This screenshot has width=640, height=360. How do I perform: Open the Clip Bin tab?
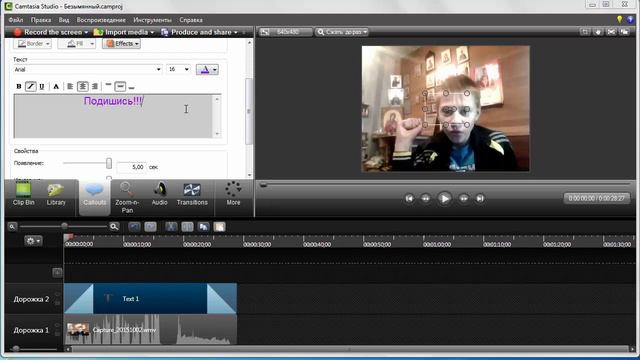23,194
